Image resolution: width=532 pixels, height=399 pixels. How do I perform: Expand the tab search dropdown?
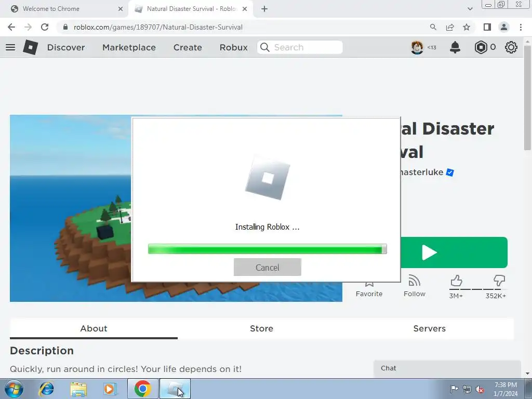pos(470,9)
